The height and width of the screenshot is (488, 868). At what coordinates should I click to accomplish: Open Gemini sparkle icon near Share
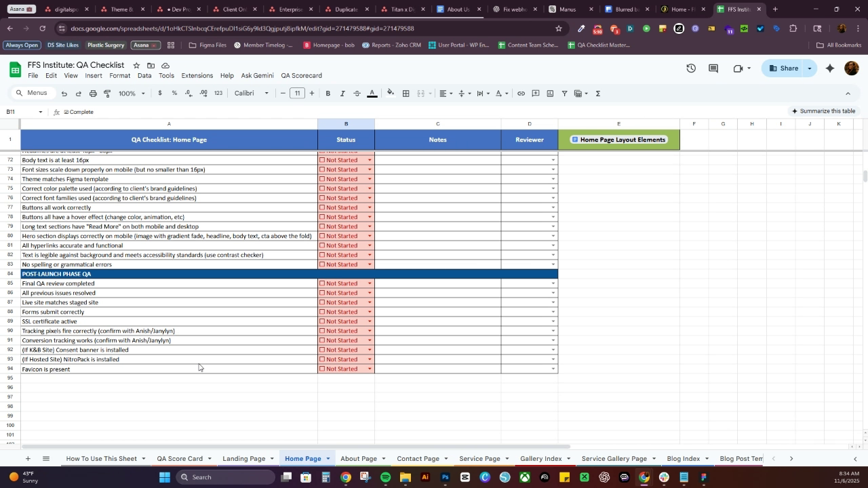[x=830, y=68]
